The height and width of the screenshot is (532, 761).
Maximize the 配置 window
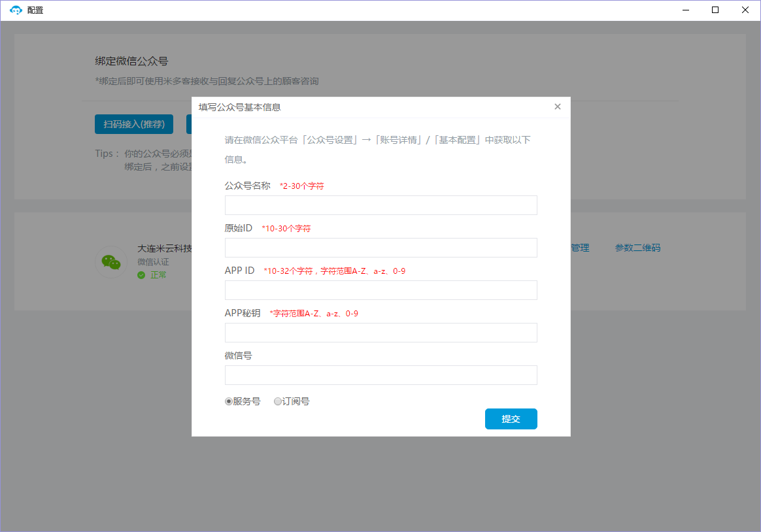tap(715, 10)
